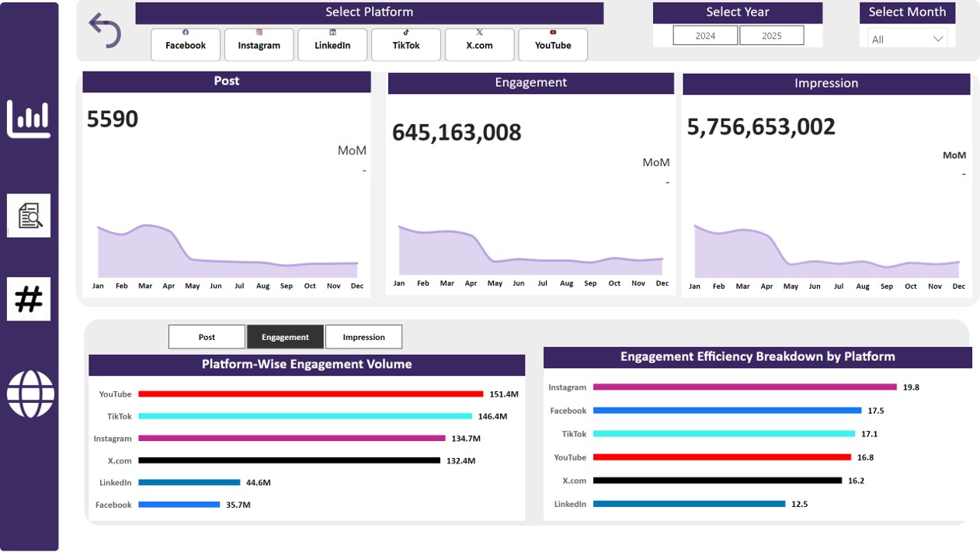Click the Select Year header
Screen dimensions: 980x559
738,12
